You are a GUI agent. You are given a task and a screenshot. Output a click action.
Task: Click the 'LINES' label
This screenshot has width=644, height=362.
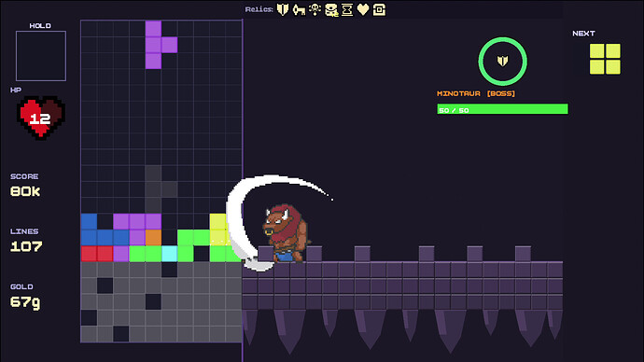[24, 231]
